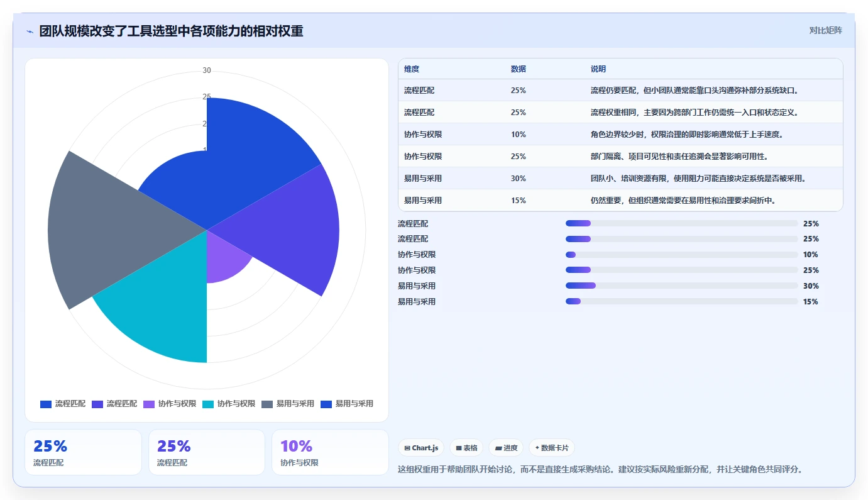Click the 30% progress bar
Viewport: 868px width, 500px height.
point(681,286)
